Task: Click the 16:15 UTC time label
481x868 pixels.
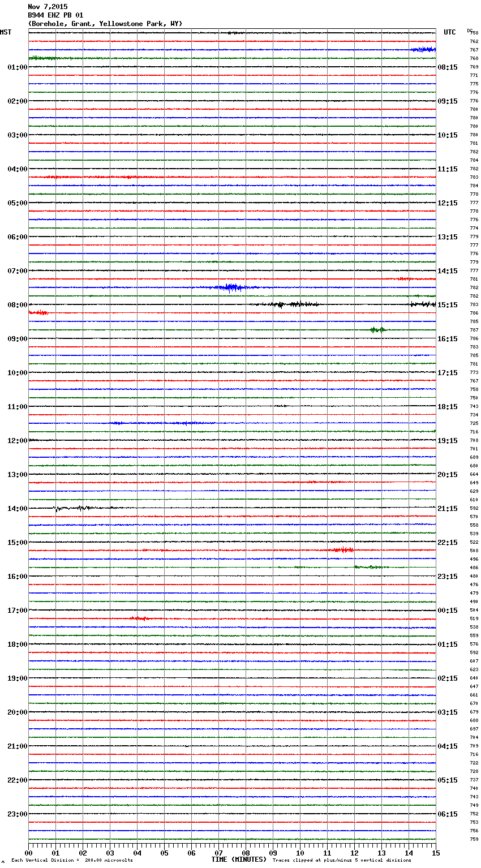Action: point(448,339)
